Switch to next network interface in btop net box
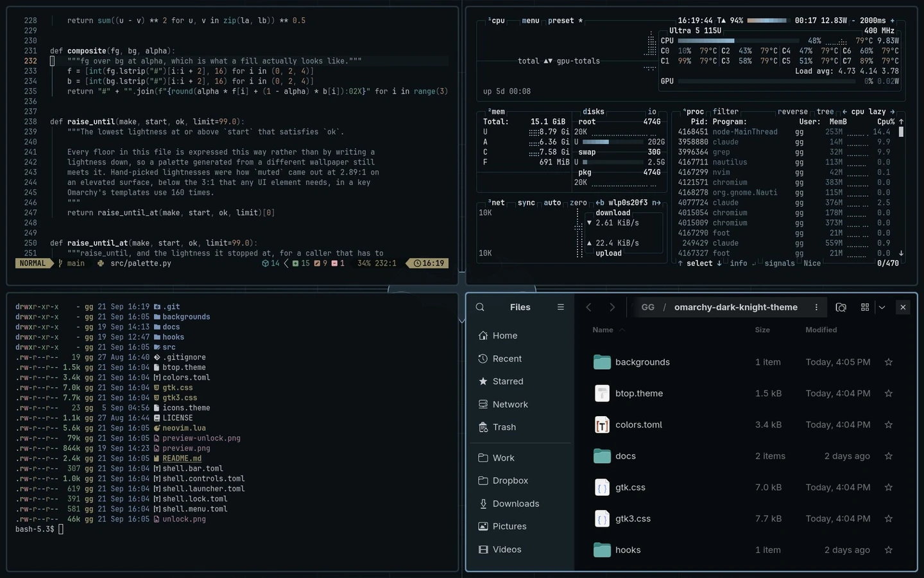Image resolution: width=924 pixels, height=578 pixels. pyautogui.click(x=656, y=202)
